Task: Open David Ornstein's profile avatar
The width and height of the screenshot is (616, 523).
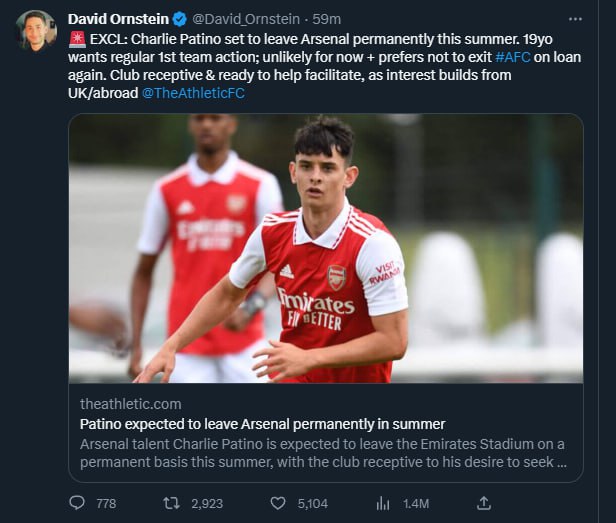Action: [36, 31]
